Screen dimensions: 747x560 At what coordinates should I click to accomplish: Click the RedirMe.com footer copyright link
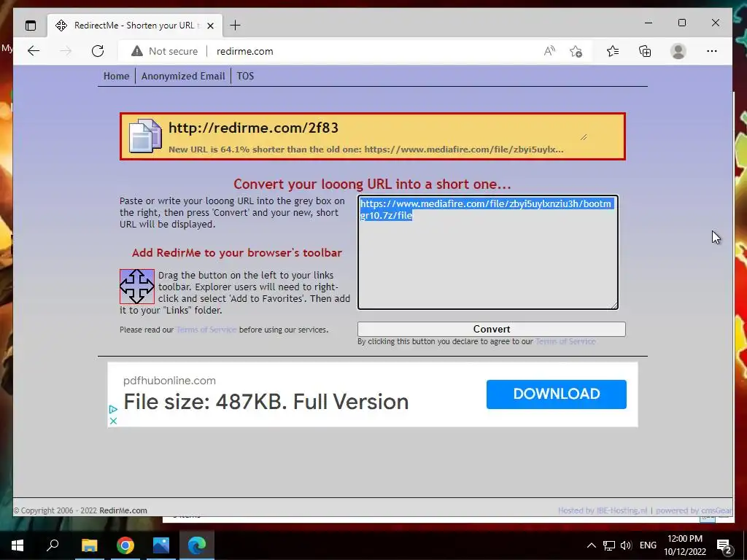(x=123, y=510)
